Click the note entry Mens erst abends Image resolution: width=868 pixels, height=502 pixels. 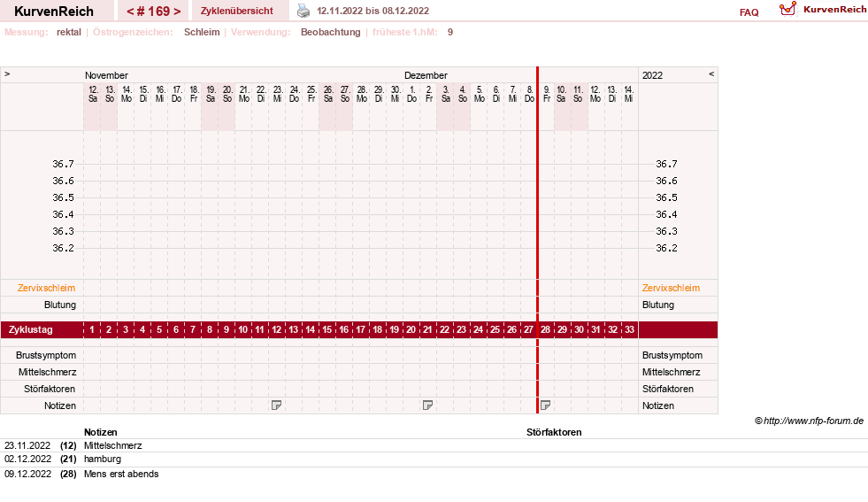pos(121,474)
